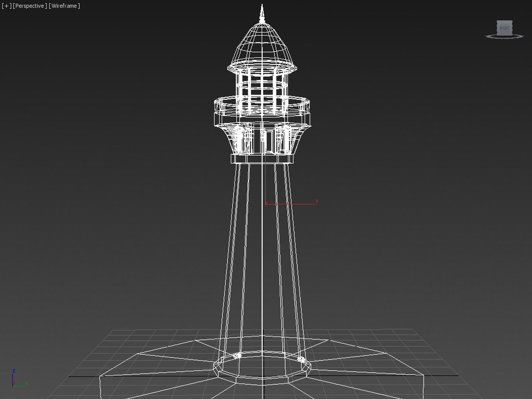The height and width of the screenshot is (399, 532).
Task: Open the Wireframe shading menu
Action: 64,6
